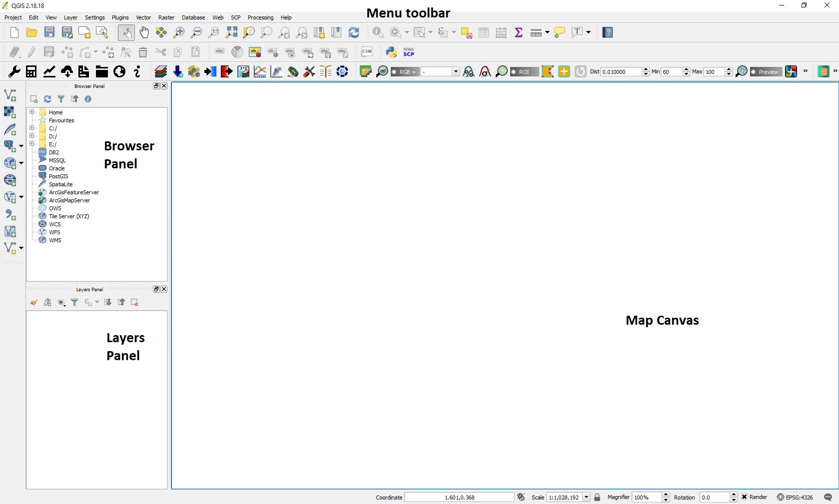
Task: Open the CSW catalog tool
Action: tap(367, 51)
